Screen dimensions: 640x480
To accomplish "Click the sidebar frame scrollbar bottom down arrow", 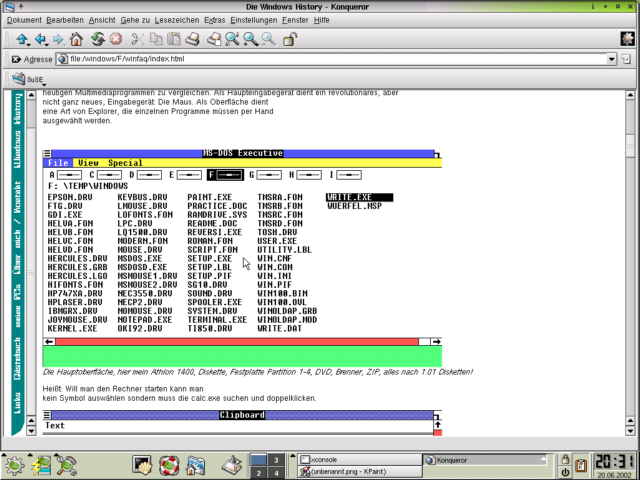I will coord(31,431).
